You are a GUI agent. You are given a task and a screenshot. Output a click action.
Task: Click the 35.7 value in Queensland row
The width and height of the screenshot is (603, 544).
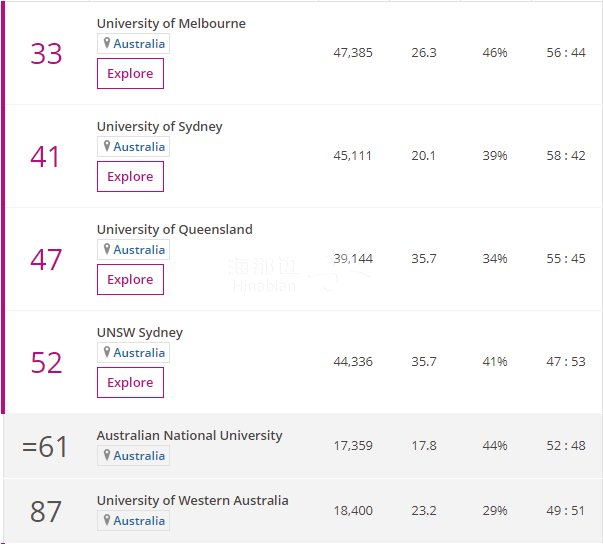[424, 259]
